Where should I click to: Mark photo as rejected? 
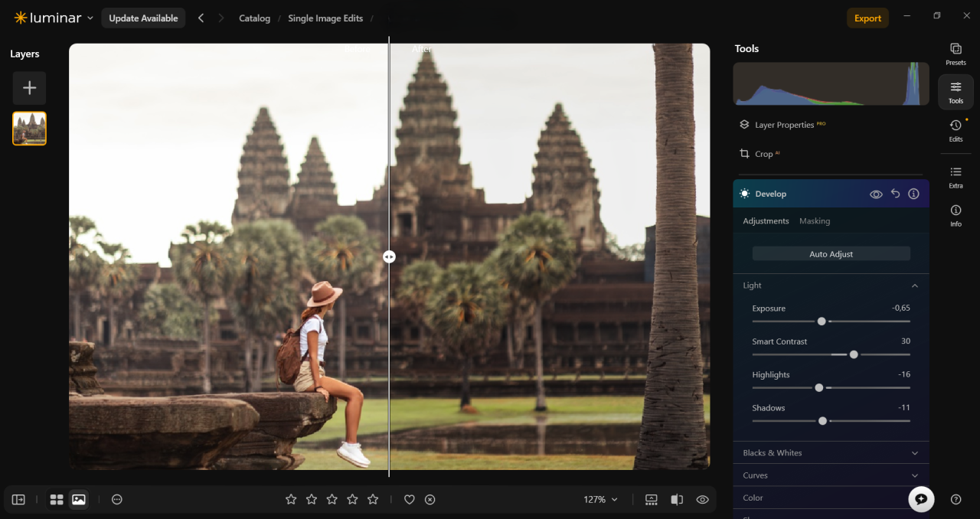click(430, 499)
